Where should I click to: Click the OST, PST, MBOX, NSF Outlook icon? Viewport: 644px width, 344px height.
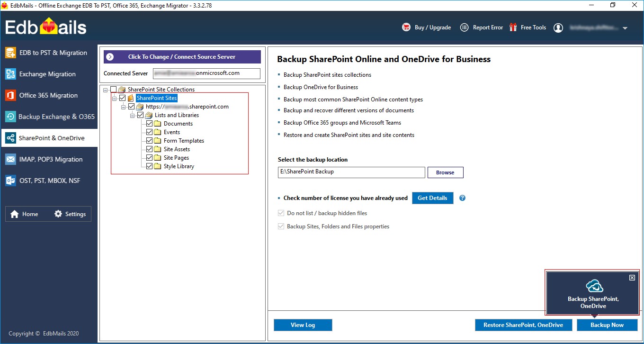tap(10, 181)
